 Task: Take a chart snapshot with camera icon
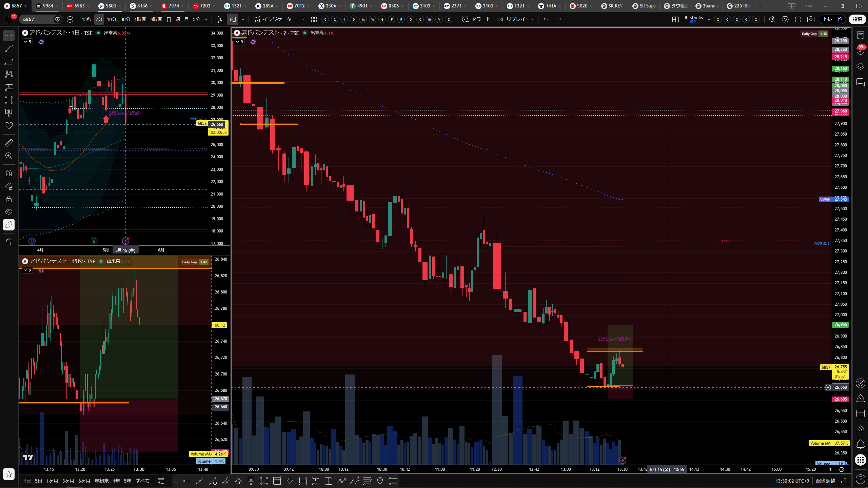811,19
